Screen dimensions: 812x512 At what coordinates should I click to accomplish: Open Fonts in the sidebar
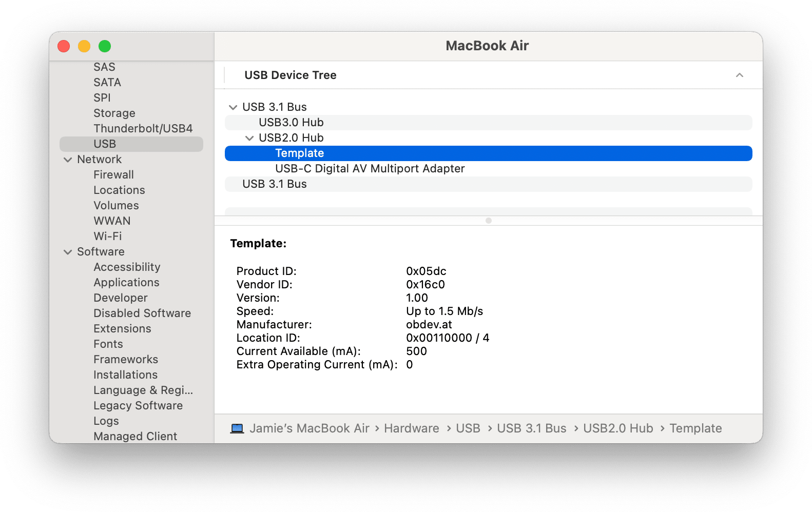[108, 344]
